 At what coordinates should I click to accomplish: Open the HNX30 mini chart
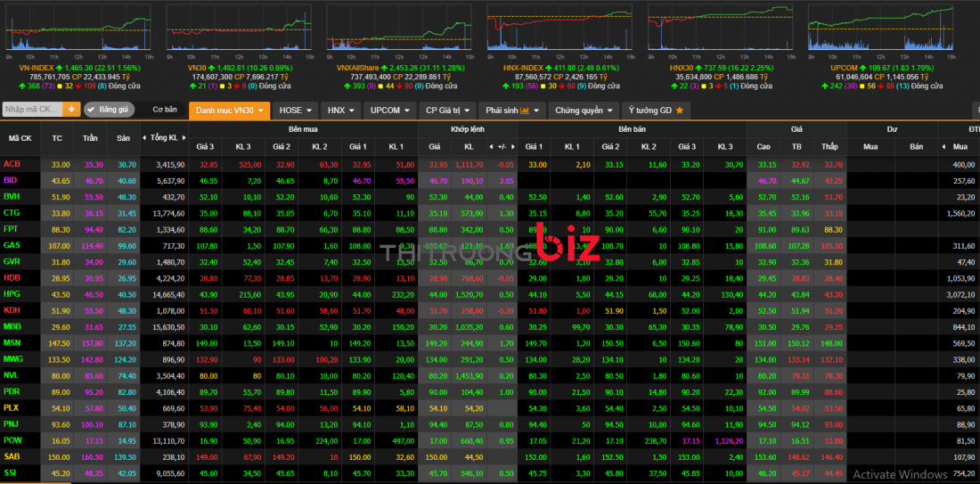tap(721, 28)
